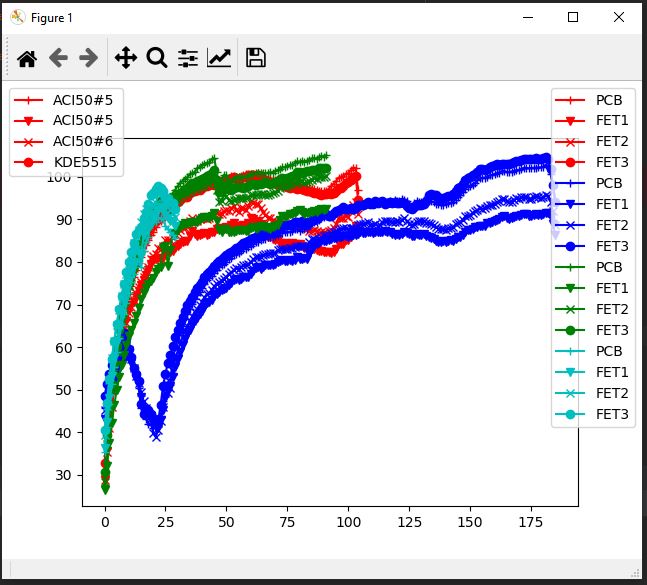Select the zoom-to-rectangle magnifier tool
Image resolution: width=647 pixels, height=585 pixels.
tap(157, 58)
